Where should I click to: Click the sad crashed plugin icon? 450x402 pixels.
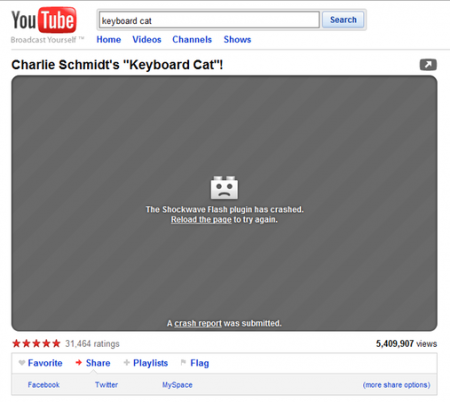pos(224,187)
